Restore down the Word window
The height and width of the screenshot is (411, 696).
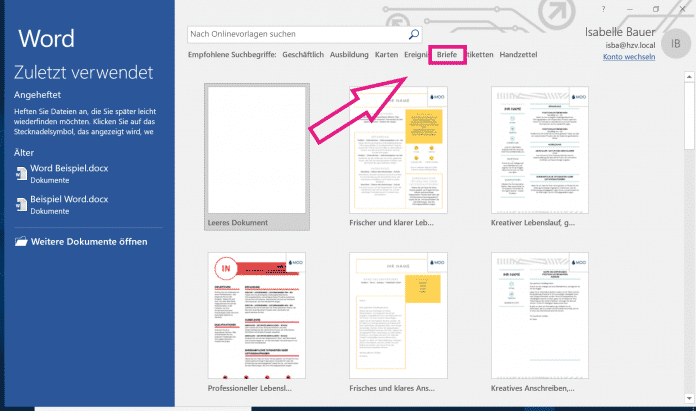tap(656, 9)
